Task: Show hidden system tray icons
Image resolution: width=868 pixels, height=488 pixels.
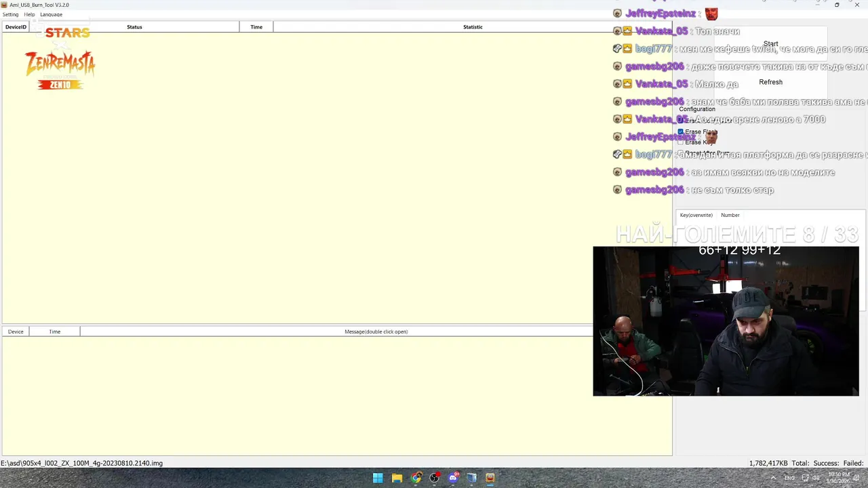Action: tap(774, 478)
